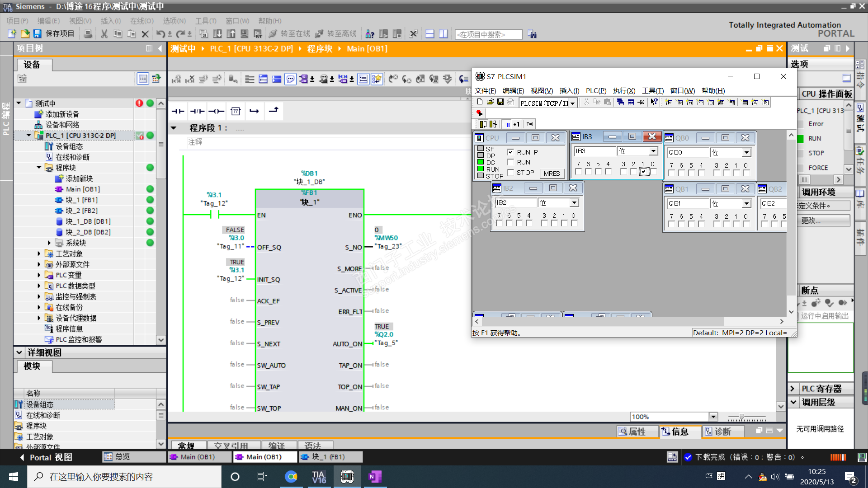The image size is (868, 488).
Task: Toggle network comments speech bubble icon
Action: pos(290,80)
